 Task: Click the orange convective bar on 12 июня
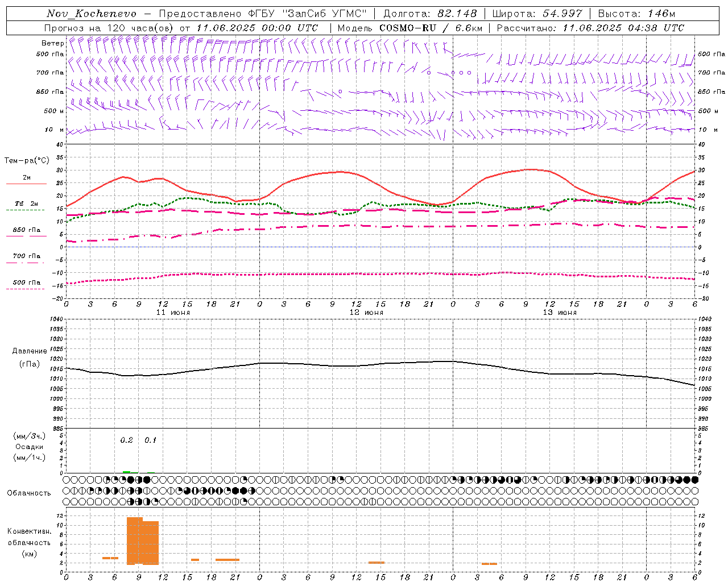pos(377,563)
